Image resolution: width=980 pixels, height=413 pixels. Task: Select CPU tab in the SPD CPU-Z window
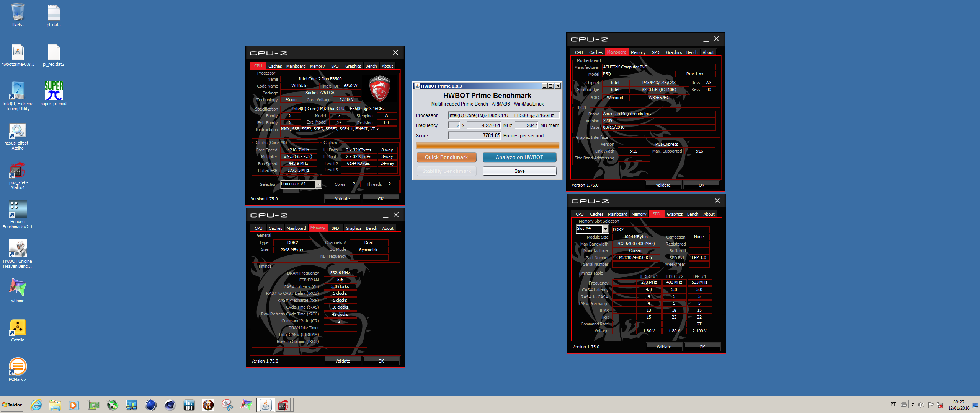pos(580,214)
